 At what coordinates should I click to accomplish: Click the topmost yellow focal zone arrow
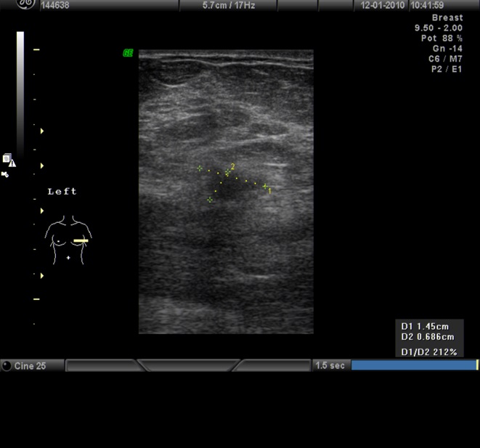[x=42, y=131]
